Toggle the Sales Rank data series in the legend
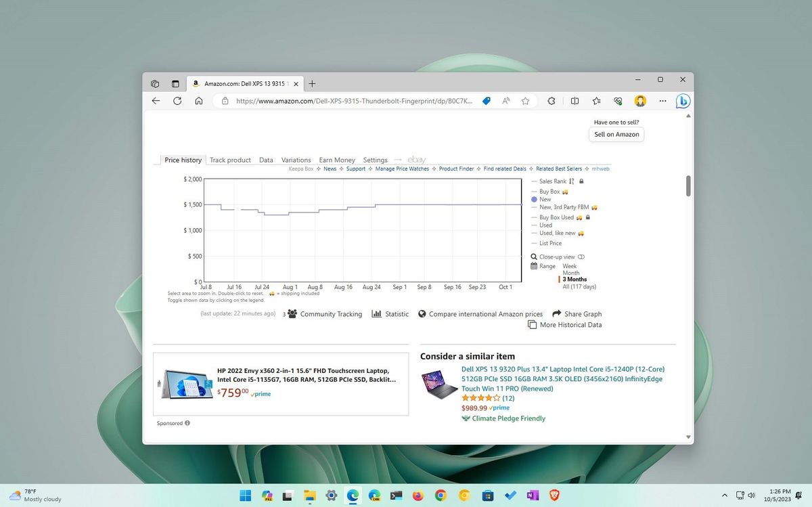This screenshot has height=507, width=812. click(x=554, y=181)
